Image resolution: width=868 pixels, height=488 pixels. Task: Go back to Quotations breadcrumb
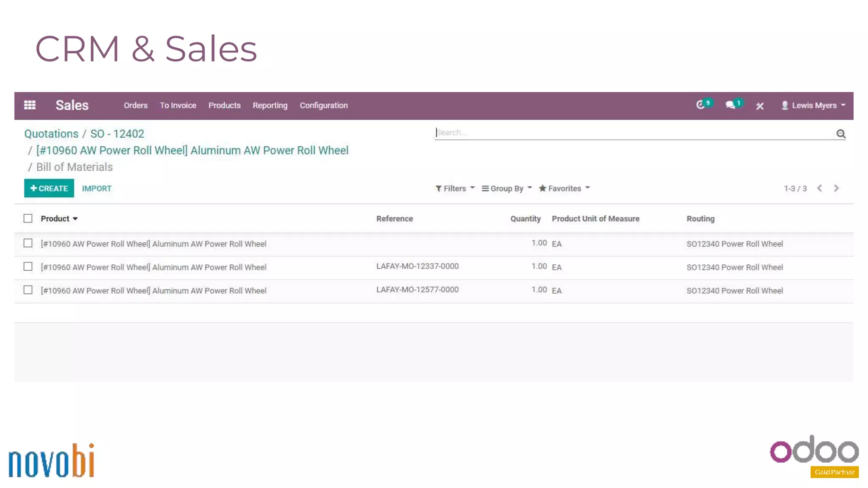coord(51,134)
